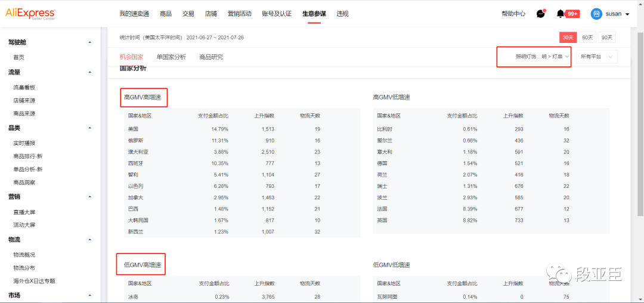Open the 商品 top menu
Screen dimensions: 644x303
point(166,14)
